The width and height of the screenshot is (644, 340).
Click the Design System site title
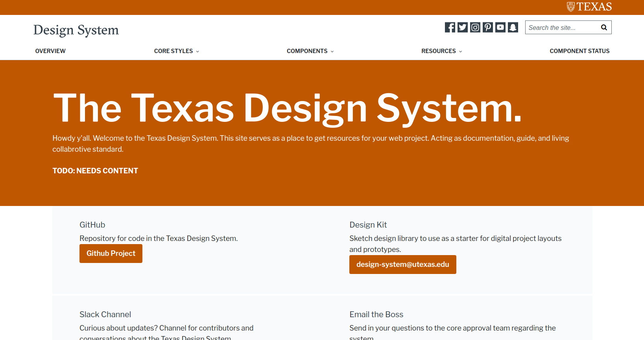click(x=76, y=30)
